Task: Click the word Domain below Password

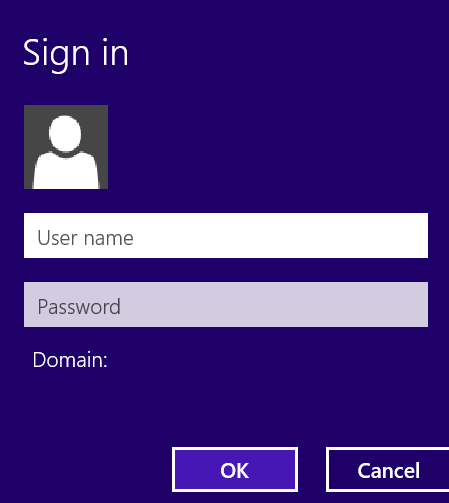Action: [x=68, y=360]
